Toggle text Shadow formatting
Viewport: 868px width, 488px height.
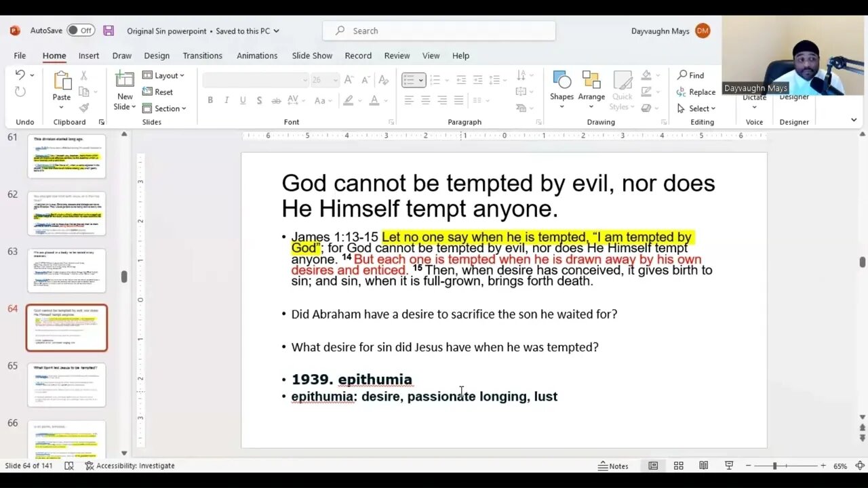coord(259,100)
